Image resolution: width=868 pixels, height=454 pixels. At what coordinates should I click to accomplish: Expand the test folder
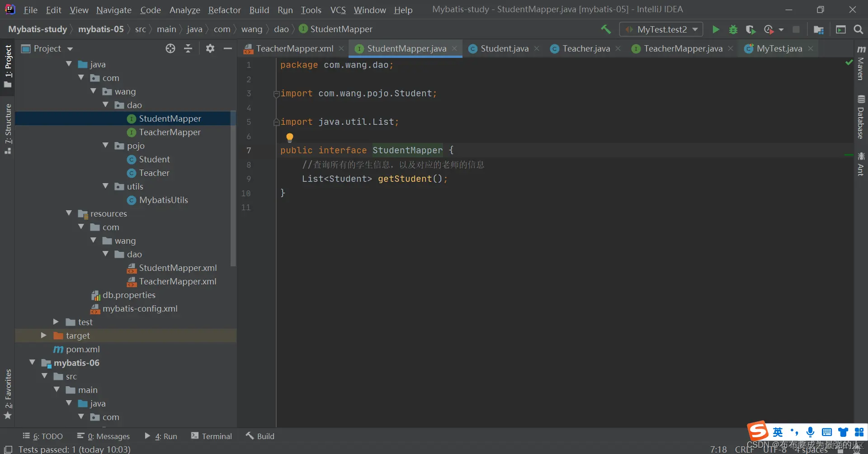click(57, 322)
